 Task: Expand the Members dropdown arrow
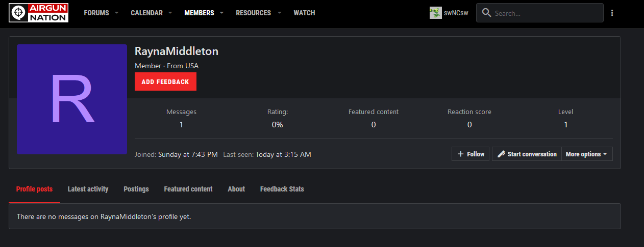222,13
